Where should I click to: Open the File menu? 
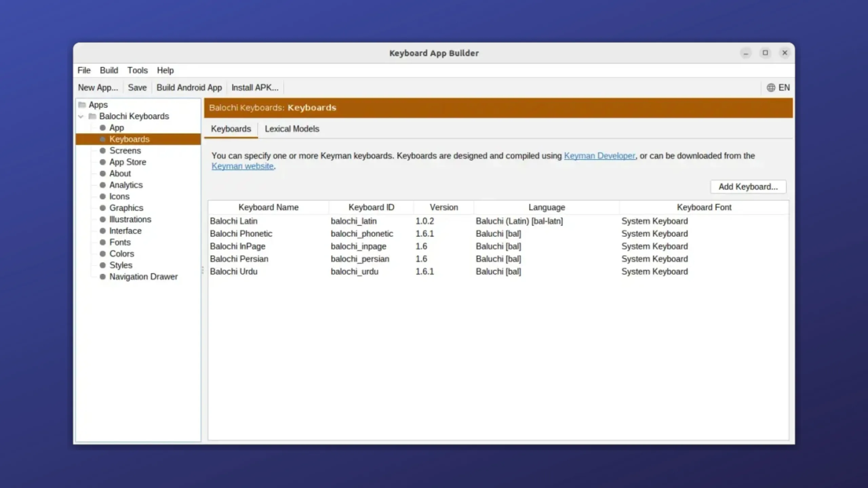click(x=84, y=70)
